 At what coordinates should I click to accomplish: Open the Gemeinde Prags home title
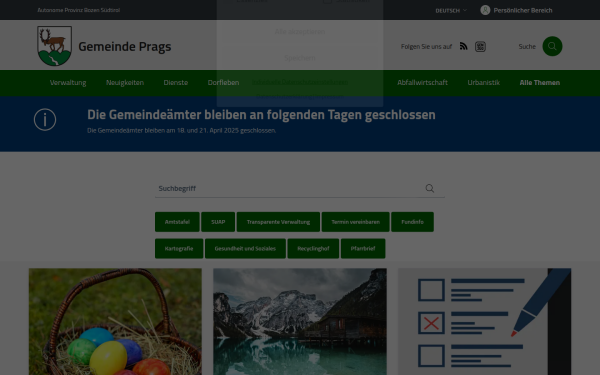click(125, 46)
